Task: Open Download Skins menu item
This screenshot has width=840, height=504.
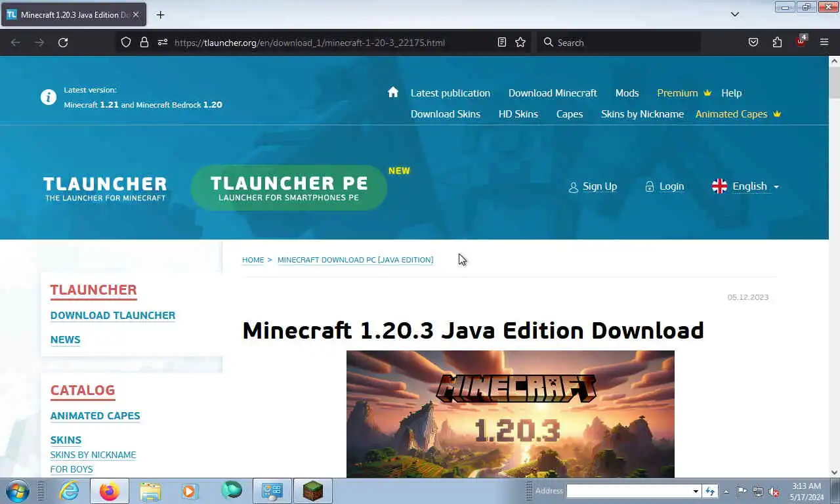Action: [446, 114]
